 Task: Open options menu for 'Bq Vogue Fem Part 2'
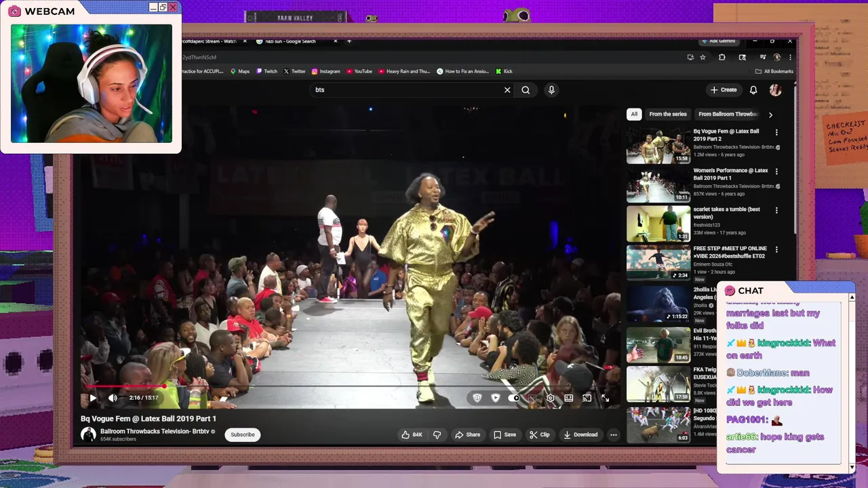tap(776, 133)
